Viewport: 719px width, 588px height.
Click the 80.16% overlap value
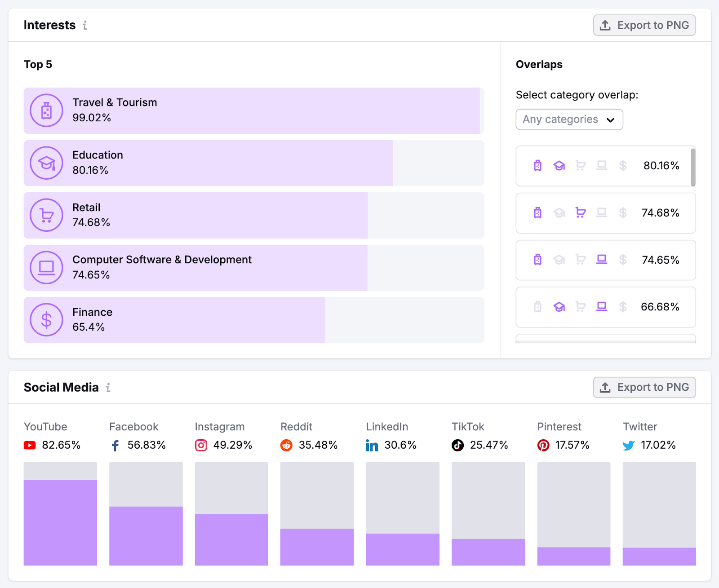click(x=661, y=166)
